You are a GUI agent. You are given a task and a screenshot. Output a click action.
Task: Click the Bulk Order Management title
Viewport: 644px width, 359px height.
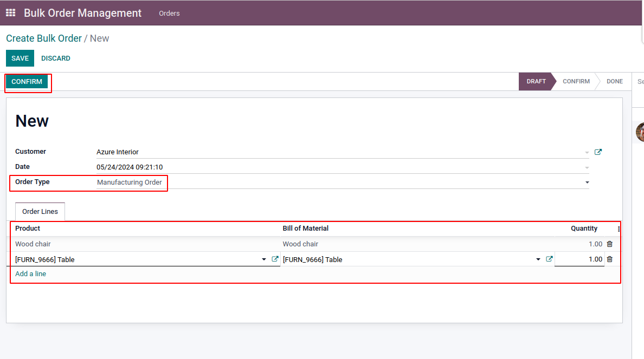click(x=82, y=13)
